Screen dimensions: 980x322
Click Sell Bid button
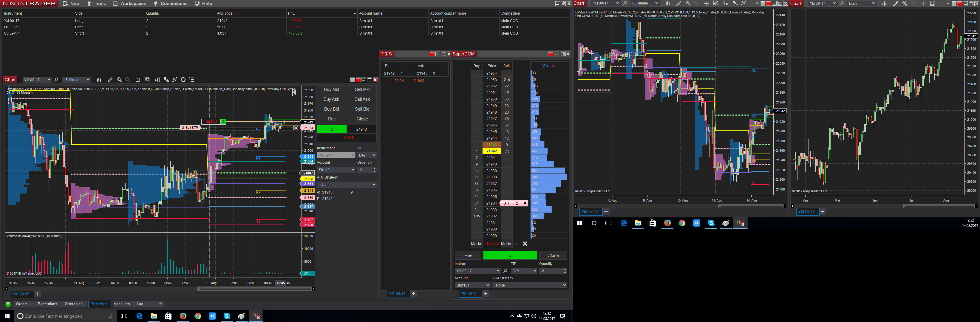[x=362, y=109]
